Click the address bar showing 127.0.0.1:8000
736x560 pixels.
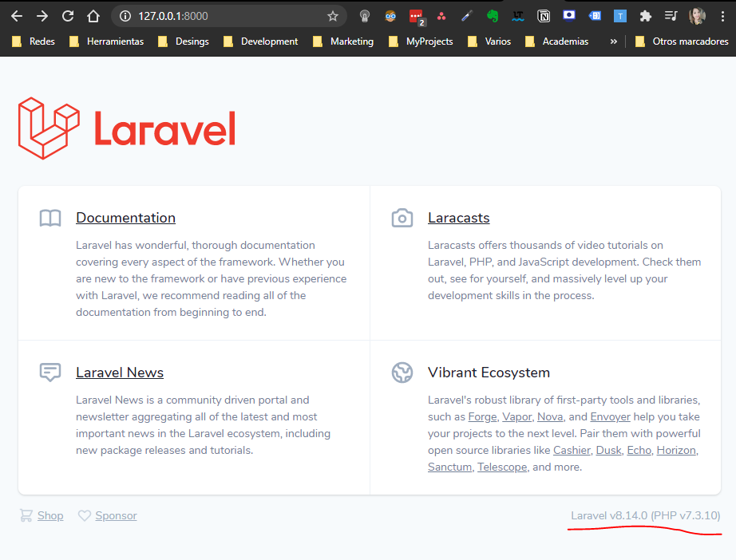[x=229, y=16]
